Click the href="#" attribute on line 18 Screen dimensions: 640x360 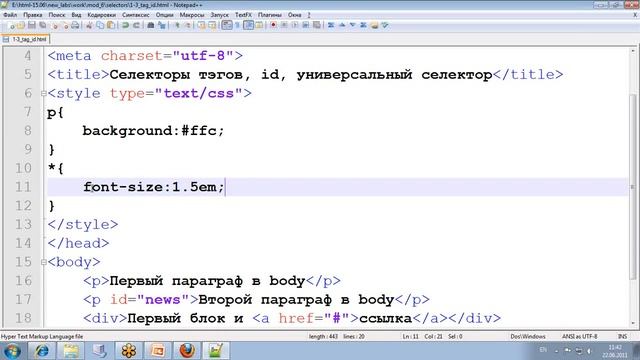pyautogui.click(x=314, y=318)
